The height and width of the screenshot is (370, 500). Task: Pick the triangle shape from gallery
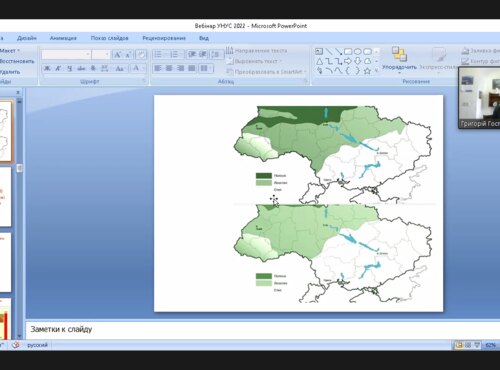(319, 61)
